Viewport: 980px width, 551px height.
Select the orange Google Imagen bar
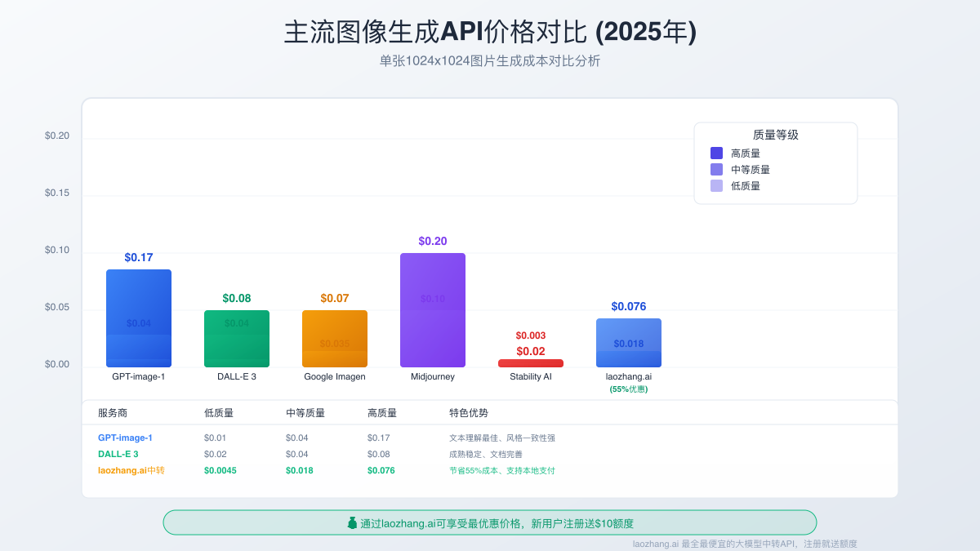point(335,339)
